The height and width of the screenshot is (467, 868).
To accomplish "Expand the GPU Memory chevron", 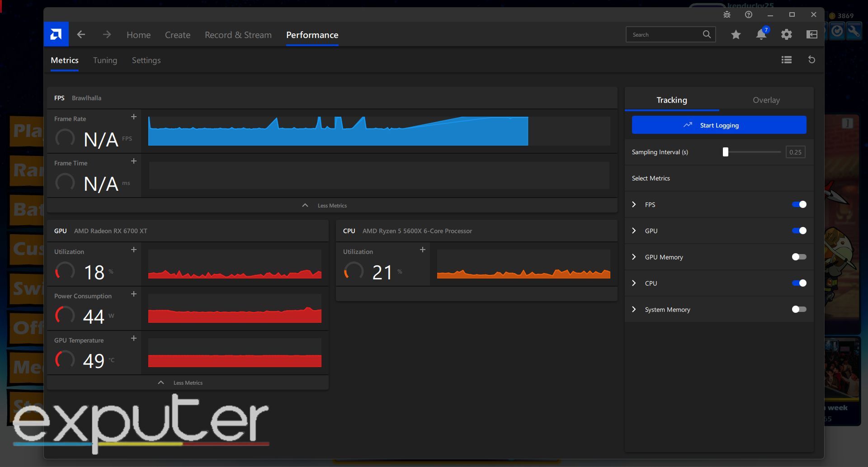I will tap(634, 257).
